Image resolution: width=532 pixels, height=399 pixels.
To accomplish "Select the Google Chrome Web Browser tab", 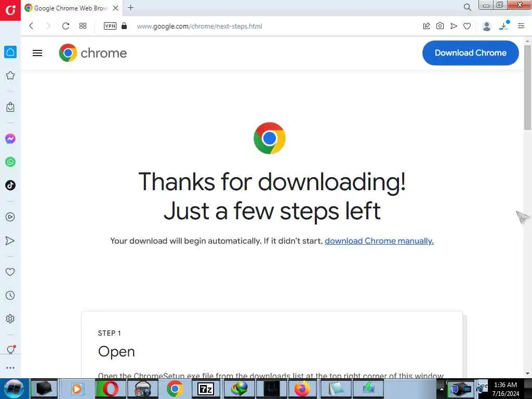I will 71,8.
